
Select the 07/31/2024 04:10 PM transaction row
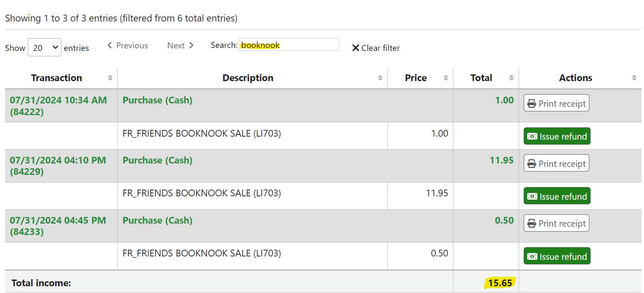click(58, 166)
